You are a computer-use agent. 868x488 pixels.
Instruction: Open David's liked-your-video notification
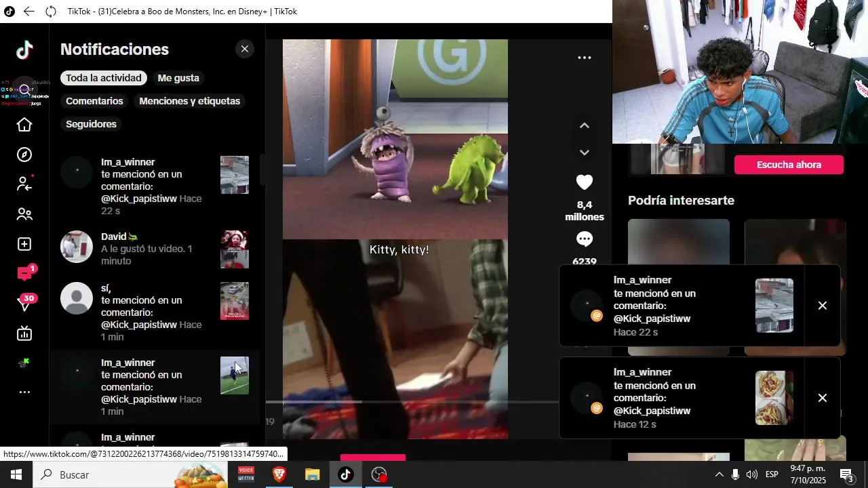tap(155, 249)
